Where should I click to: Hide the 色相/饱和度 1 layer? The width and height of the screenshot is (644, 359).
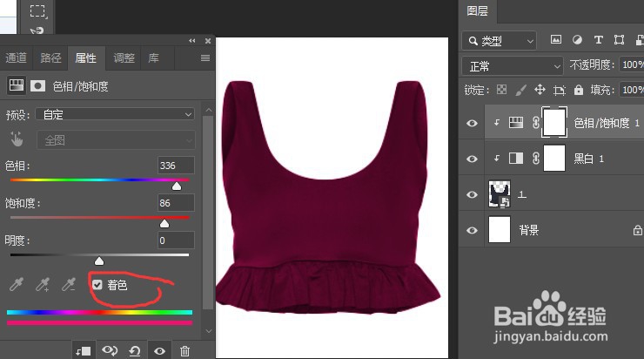point(472,123)
